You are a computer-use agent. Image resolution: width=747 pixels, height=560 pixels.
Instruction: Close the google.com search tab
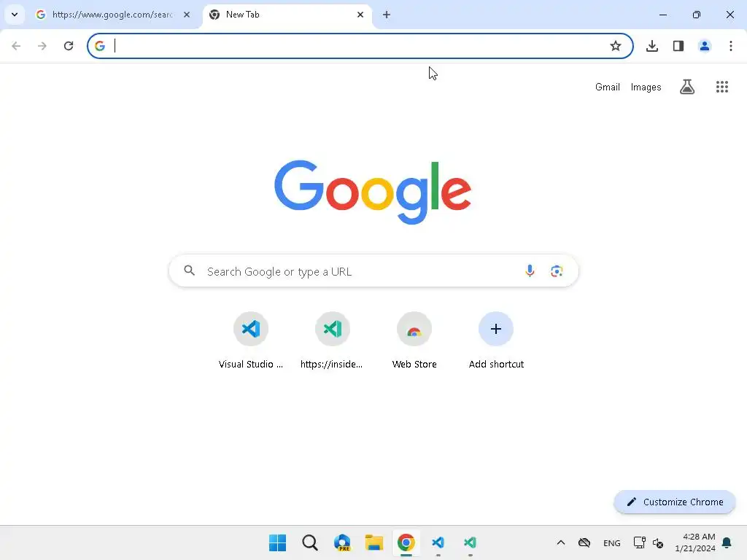[187, 15]
